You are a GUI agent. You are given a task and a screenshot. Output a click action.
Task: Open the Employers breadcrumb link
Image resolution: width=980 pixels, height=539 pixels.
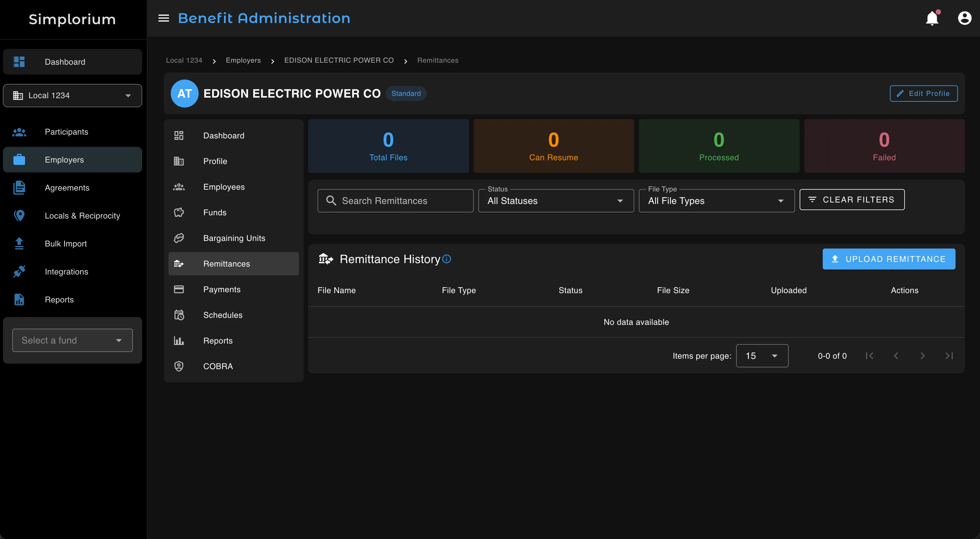tap(243, 60)
